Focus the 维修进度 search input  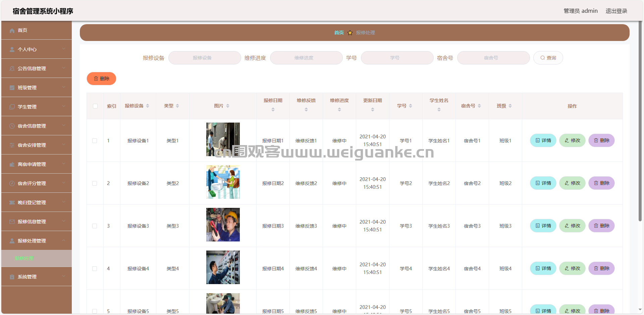coord(306,58)
